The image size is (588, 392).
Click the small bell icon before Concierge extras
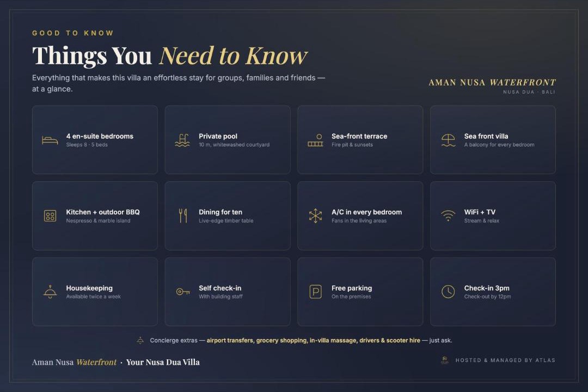coord(140,341)
